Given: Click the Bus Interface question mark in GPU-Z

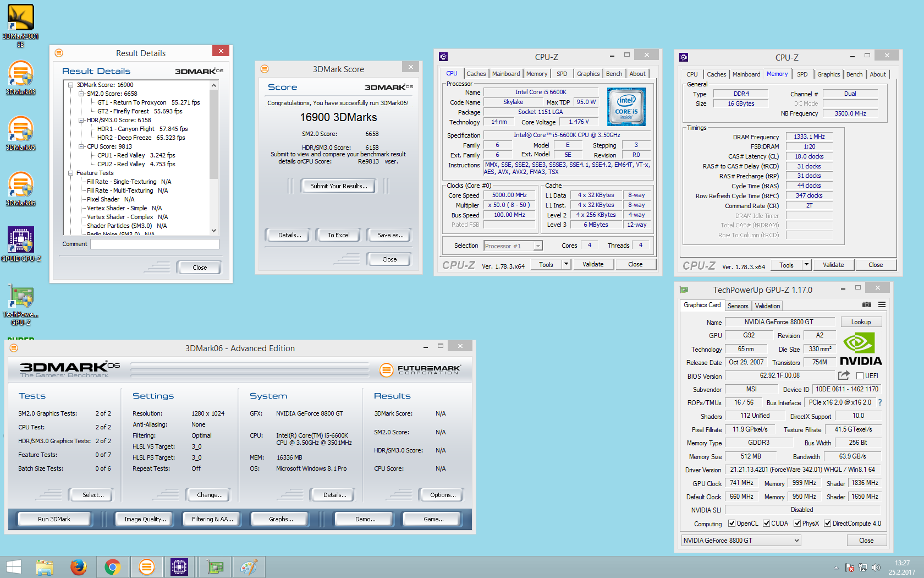Looking at the screenshot, I should pos(880,402).
